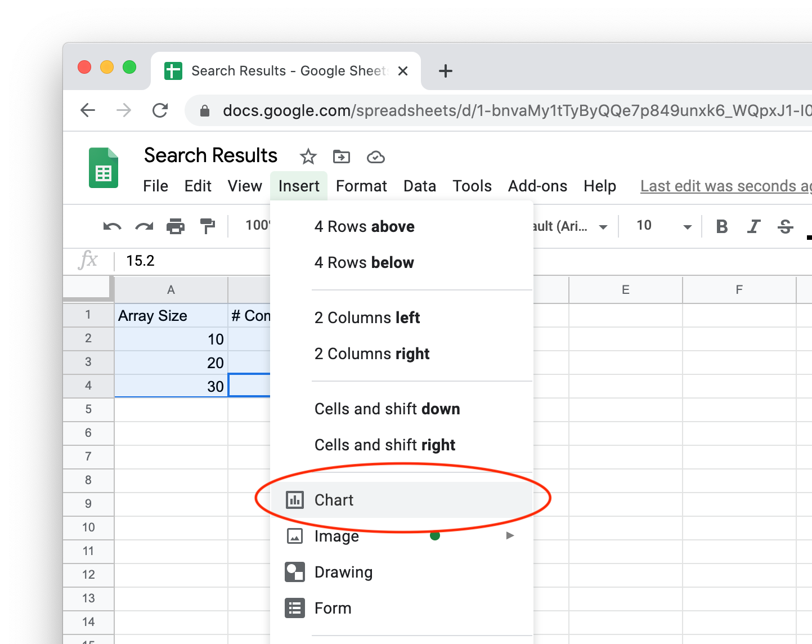Click the cell containing 10

point(171,339)
